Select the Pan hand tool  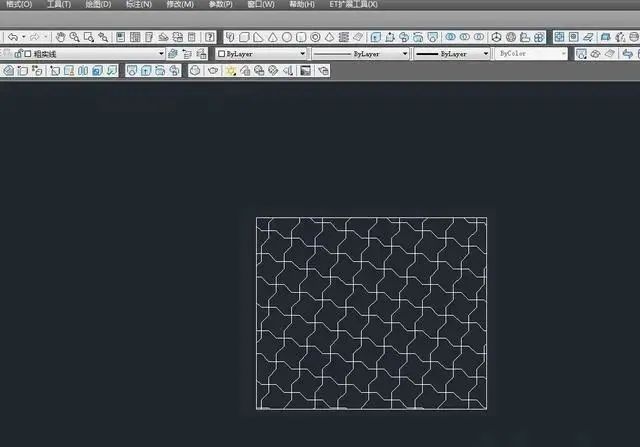pyautogui.click(x=60, y=37)
